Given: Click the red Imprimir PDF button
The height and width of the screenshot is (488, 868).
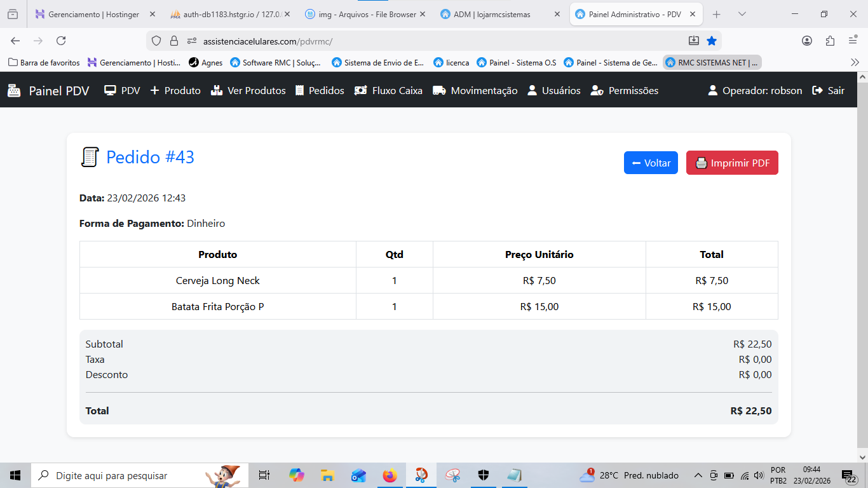Looking at the screenshot, I should [732, 163].
